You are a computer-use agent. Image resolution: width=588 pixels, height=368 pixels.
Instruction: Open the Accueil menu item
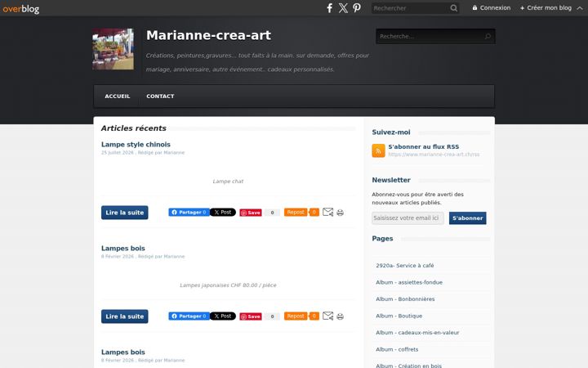click(x=118, y=96)
